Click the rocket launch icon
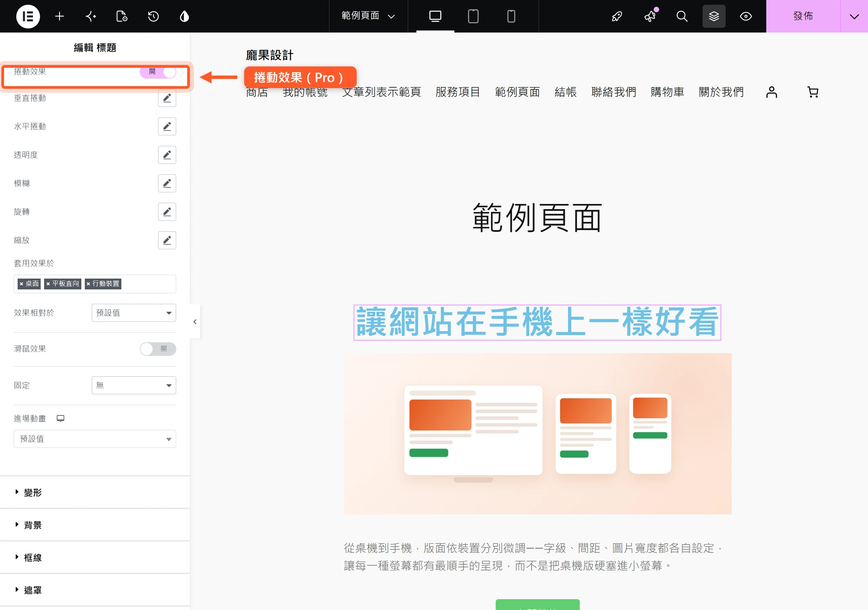This screenshot has width=868, height=610. [617, 16]
